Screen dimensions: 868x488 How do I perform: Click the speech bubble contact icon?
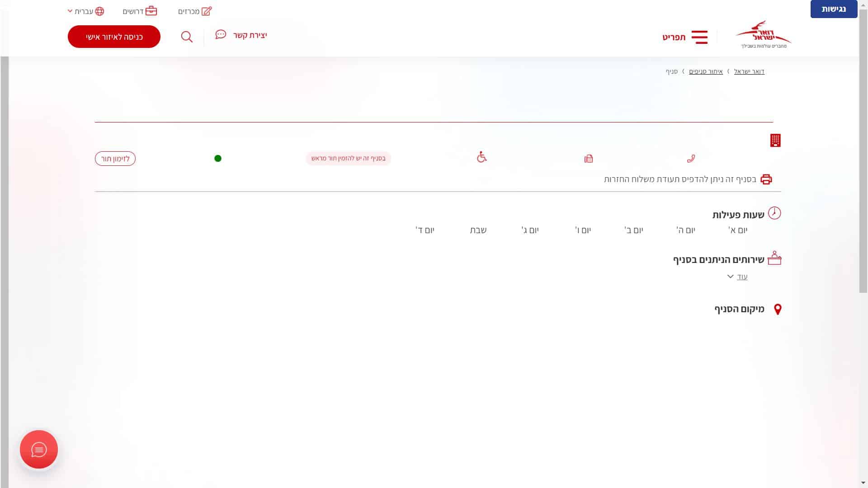coord(221,35)
